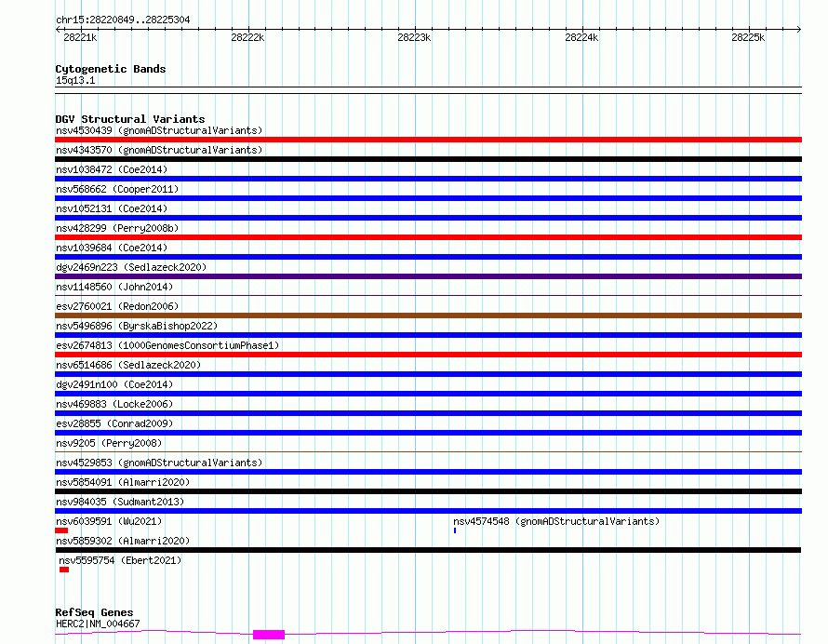Select the purple dgv2469n223 variant bar
Image resolution: width=828 pixels, height=644 pixels.
pyautogui.click(x=428, y=276)
